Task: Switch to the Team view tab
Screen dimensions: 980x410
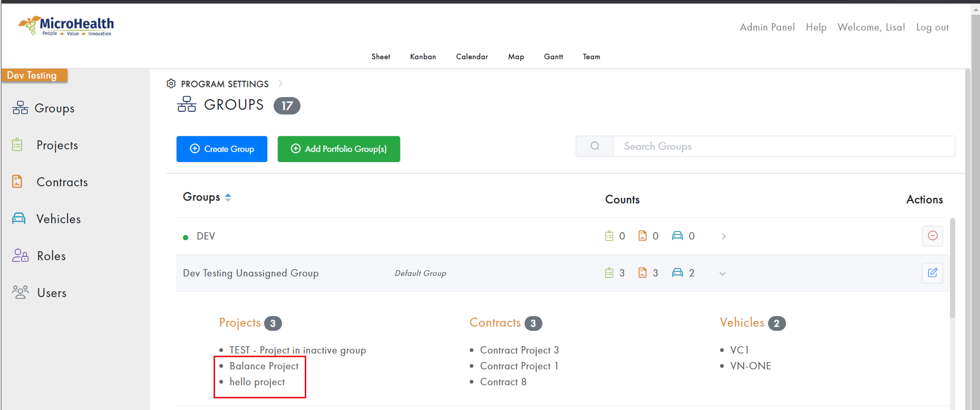Action: 591,57
